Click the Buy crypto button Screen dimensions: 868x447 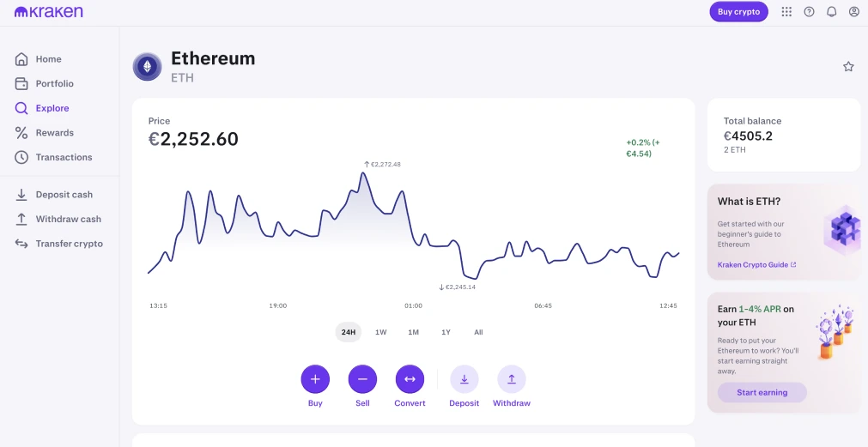point(738,12)
